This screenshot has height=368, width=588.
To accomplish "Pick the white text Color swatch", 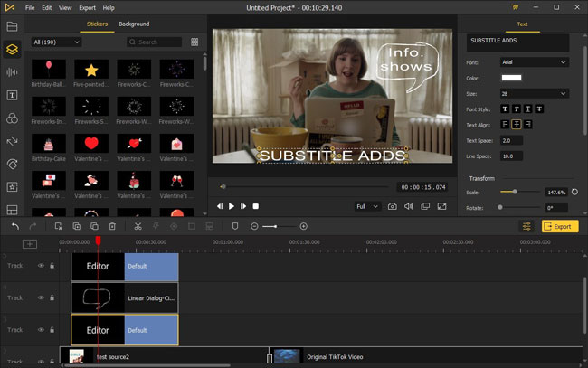I will coord(511,78).
